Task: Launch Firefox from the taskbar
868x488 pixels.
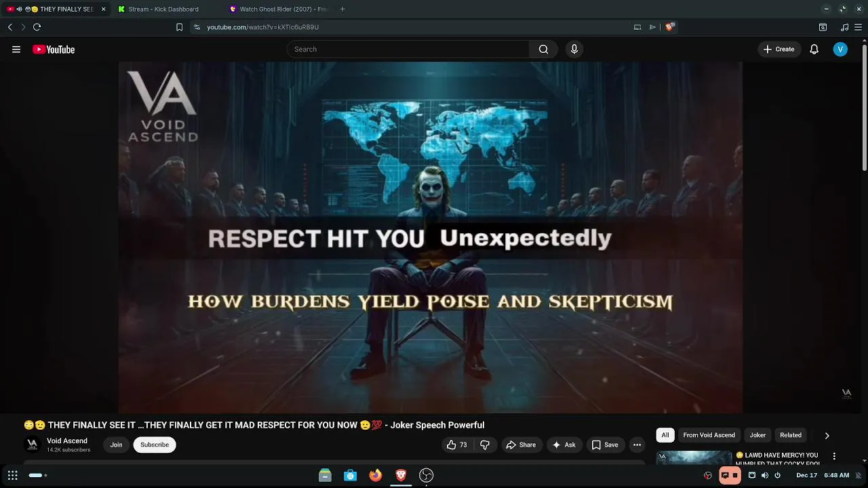Action: click(376, 475)
